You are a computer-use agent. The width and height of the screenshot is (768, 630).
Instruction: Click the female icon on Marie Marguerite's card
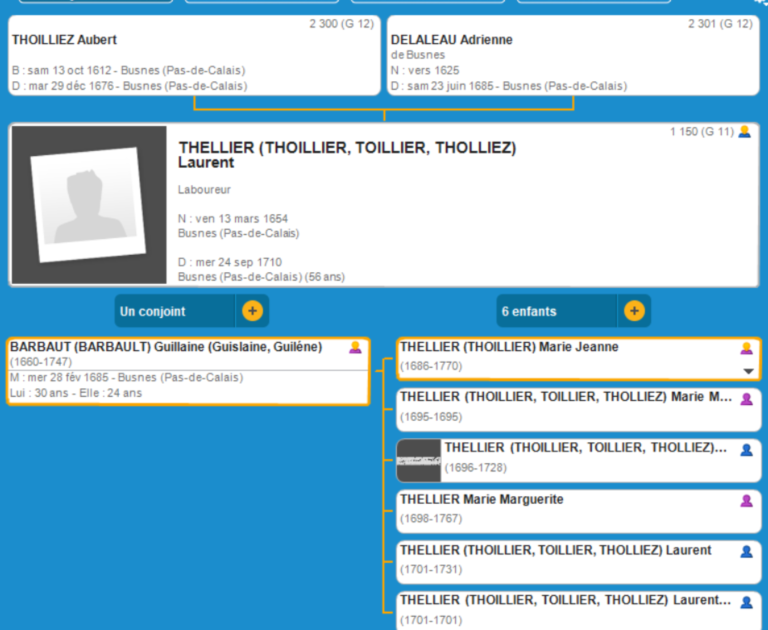tap(746, 500)
